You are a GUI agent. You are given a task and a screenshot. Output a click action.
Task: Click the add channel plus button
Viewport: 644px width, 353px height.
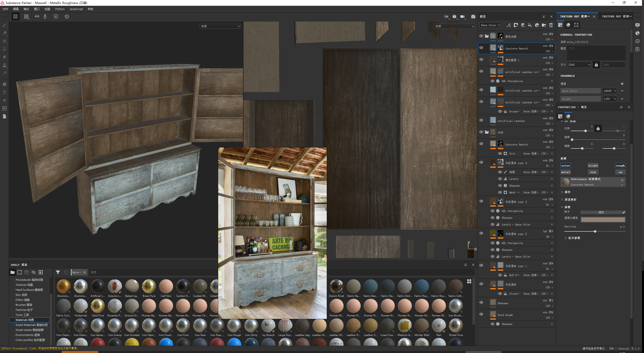[622, 84]
